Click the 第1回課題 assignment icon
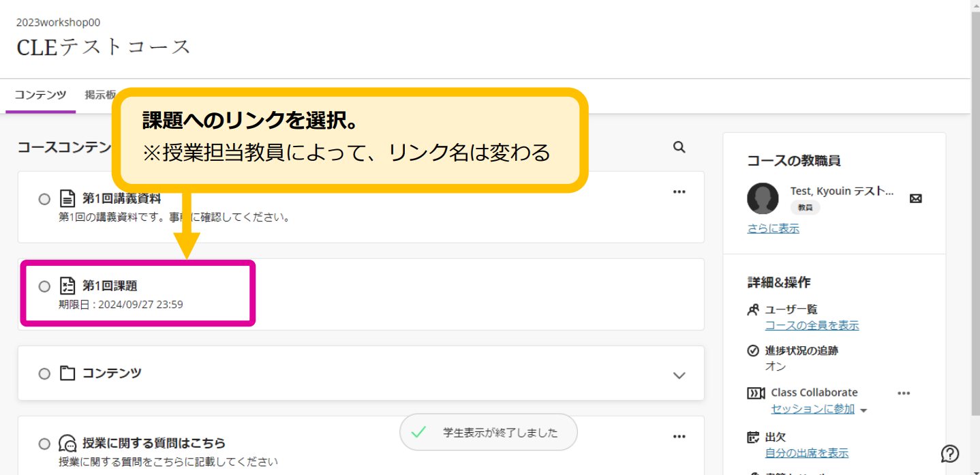980x475 pixels. coord(67,286)
